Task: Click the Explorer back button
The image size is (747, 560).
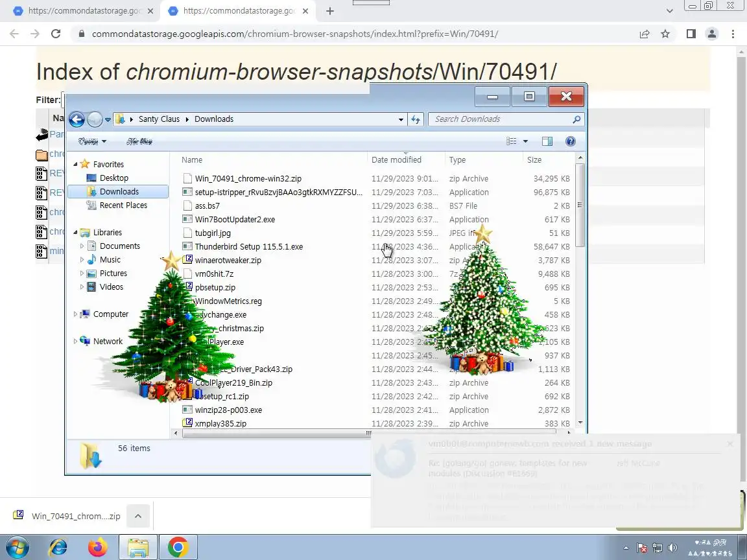Action: pyautogui.click(x=77, y=119)
